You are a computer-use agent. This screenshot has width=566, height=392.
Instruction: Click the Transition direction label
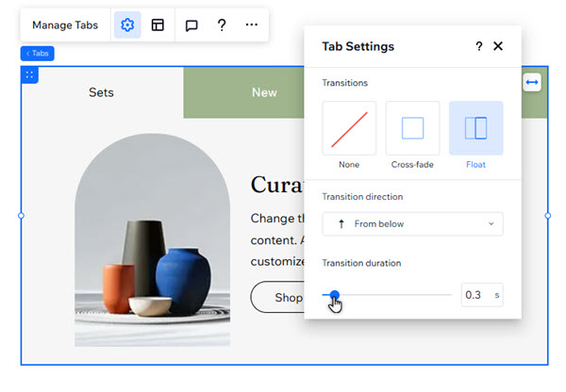pyautogui.click(x=362, y=197)
